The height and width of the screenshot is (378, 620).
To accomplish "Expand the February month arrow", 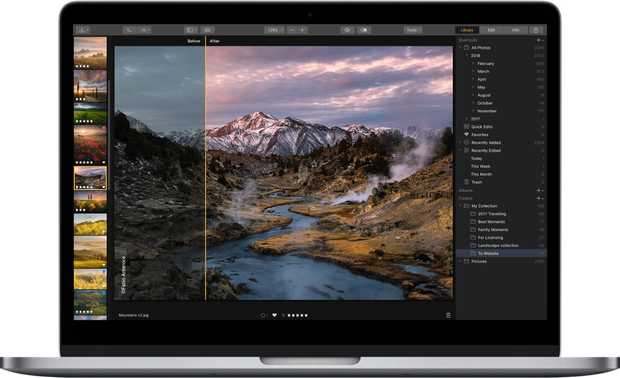I will (x=473, y=63).
